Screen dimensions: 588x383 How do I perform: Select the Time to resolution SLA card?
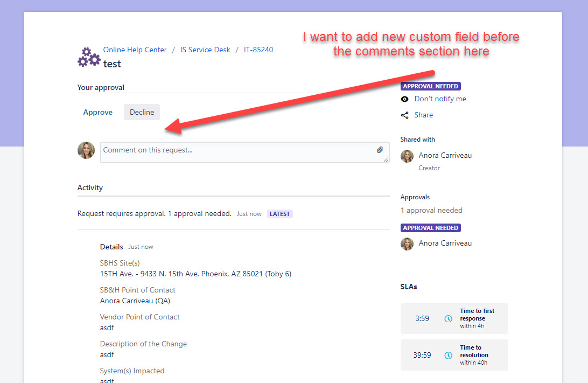[454, 355]
